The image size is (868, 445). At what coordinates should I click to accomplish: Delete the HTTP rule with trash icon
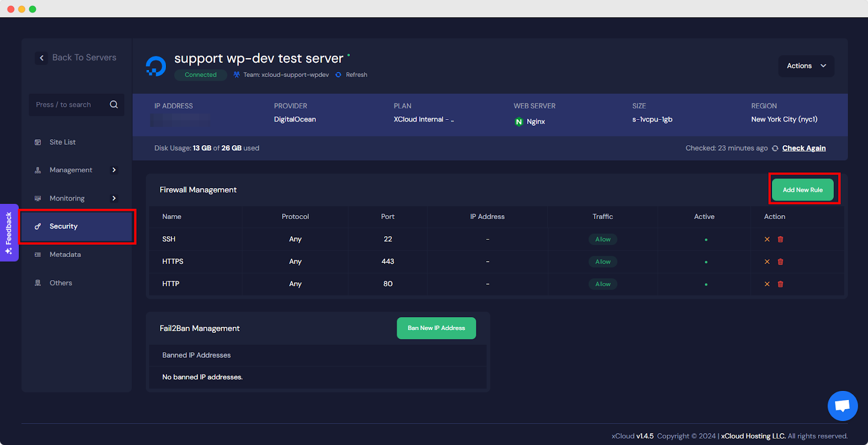point(781,284)
